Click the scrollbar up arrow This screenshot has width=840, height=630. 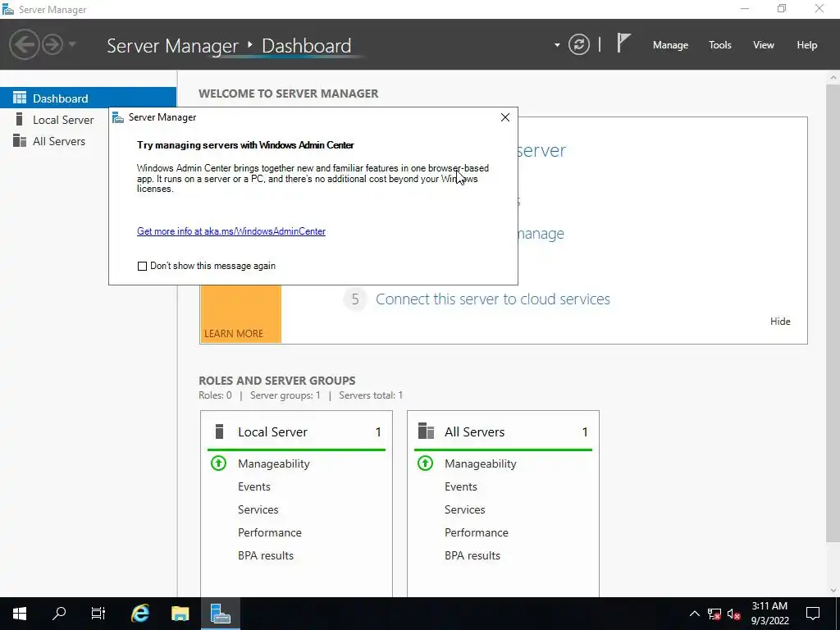coord(833,78)
